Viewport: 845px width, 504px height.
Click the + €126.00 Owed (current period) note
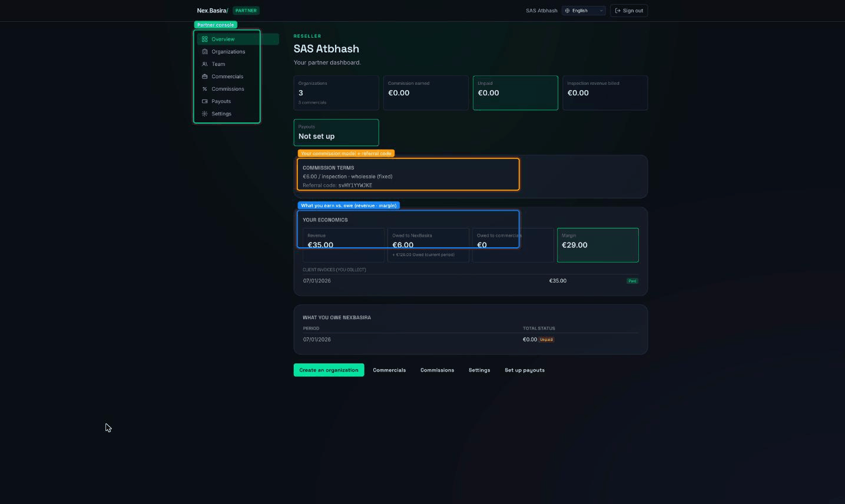coord(423,255)
